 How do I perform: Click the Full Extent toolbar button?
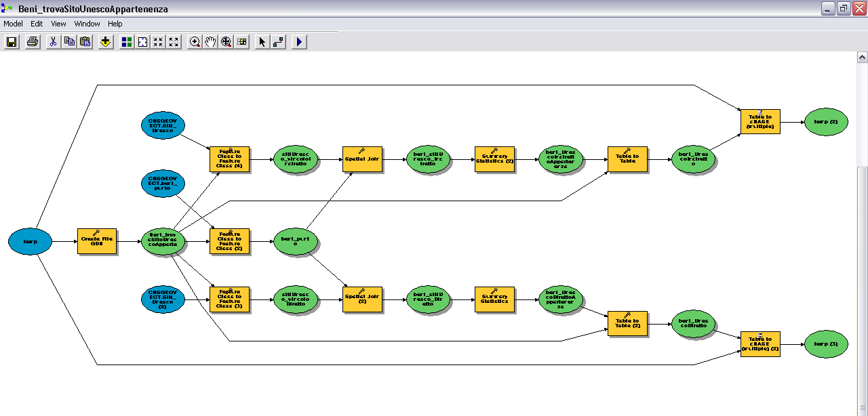(142, 42)
